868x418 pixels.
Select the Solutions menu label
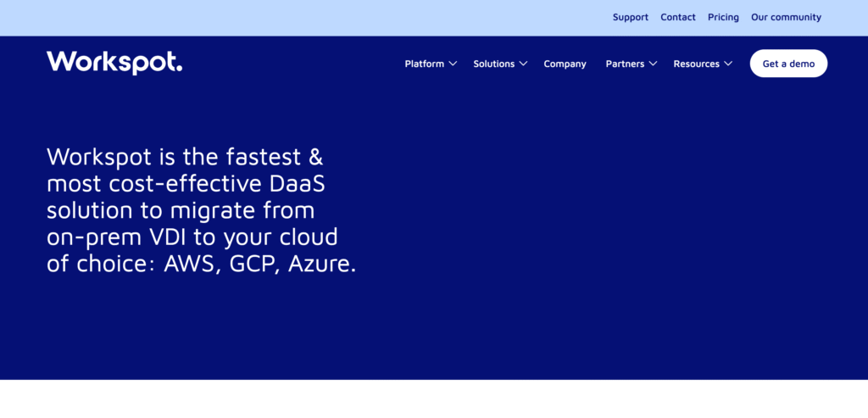pos(493,64)
